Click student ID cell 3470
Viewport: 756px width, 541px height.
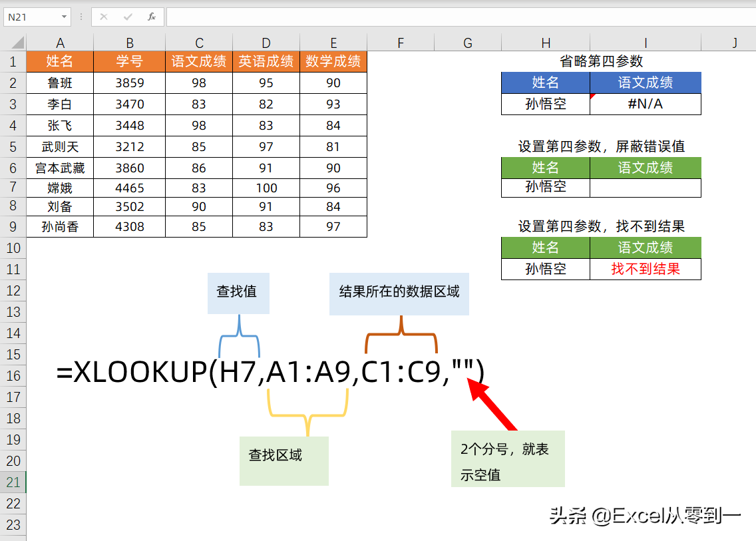(129, 104)
